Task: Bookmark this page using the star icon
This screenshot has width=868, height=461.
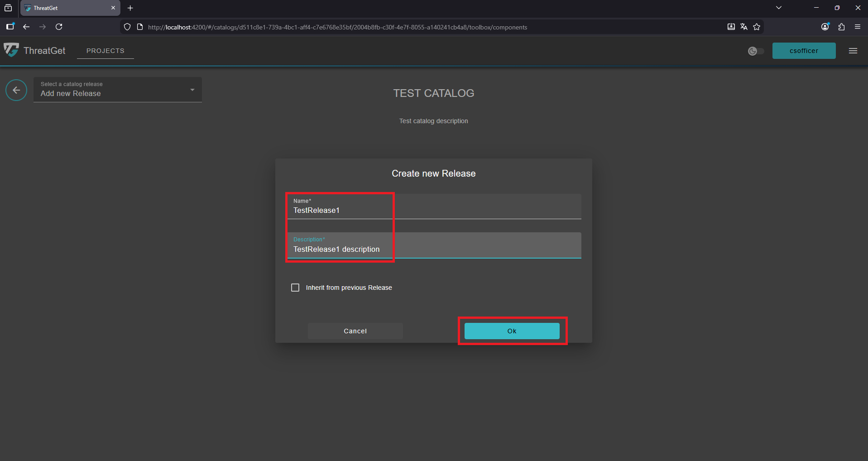Action: (757, 27)
